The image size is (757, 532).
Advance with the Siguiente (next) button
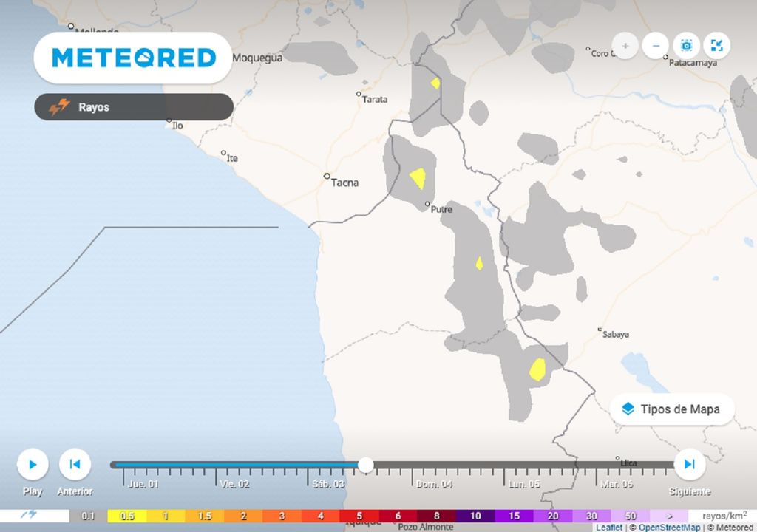[x=689, y=465]
